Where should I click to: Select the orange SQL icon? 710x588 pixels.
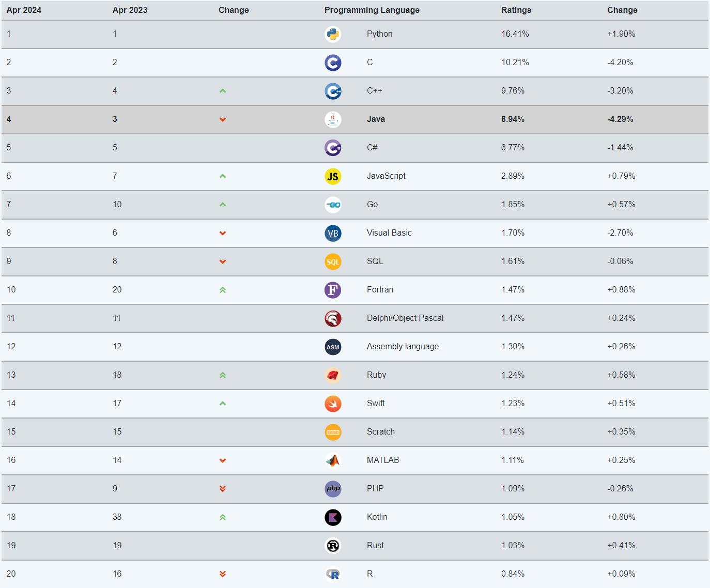[333, 261]
